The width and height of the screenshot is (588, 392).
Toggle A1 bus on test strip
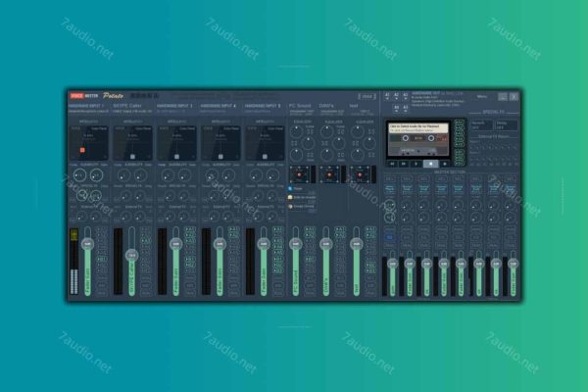(x=370, y=229)
